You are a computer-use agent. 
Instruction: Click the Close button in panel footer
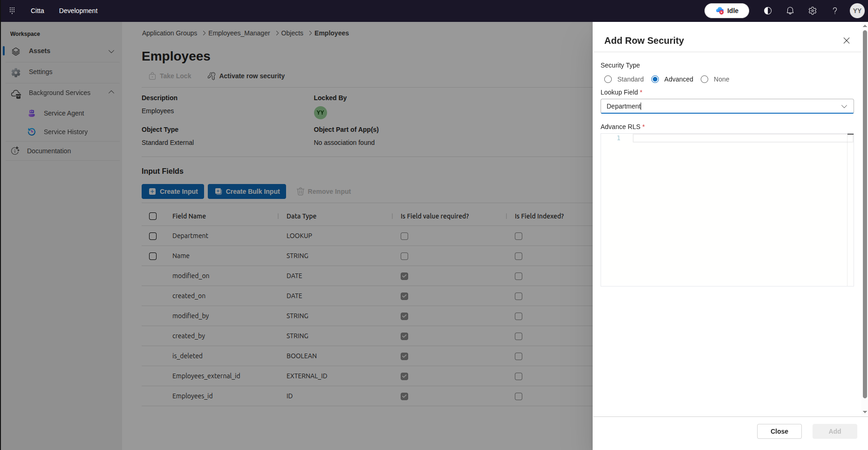[x=779, y=431]
